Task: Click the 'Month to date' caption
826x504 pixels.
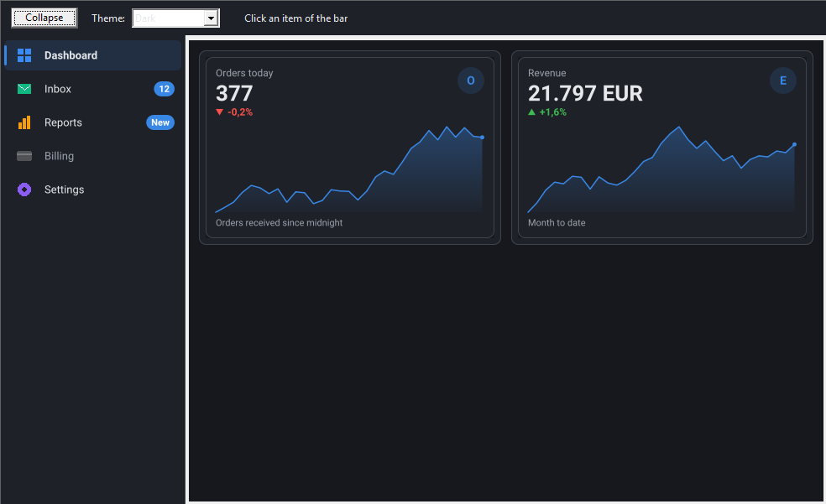Action: coord(557,222)
